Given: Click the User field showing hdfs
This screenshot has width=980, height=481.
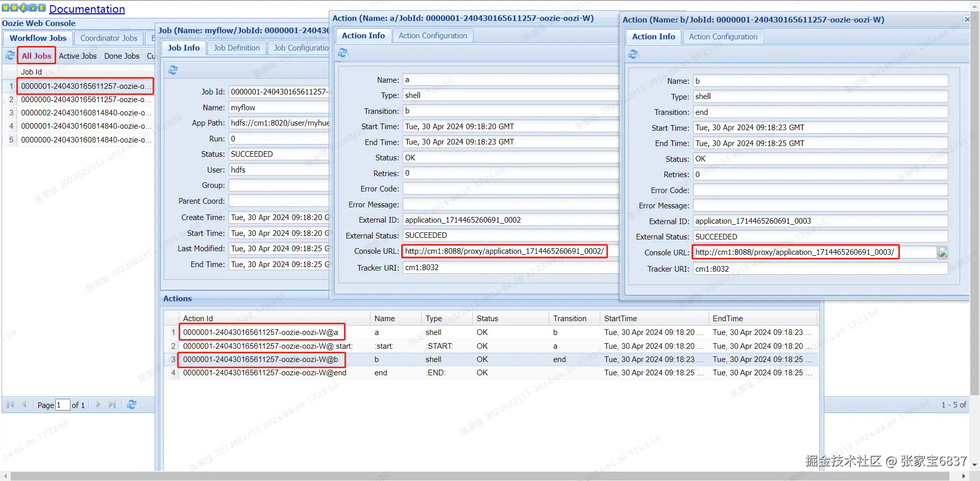Looking at the screenshot, I should [279, 170].
